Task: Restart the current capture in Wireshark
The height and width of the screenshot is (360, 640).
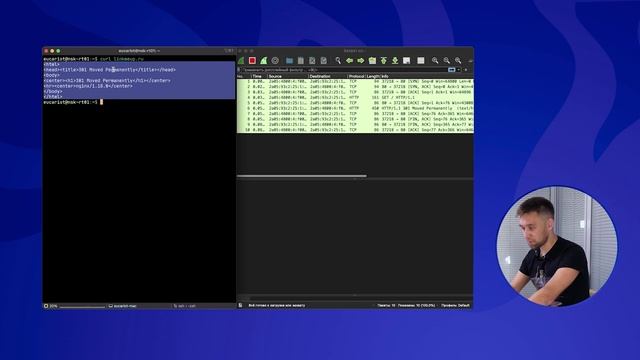Action: [264, 60]
